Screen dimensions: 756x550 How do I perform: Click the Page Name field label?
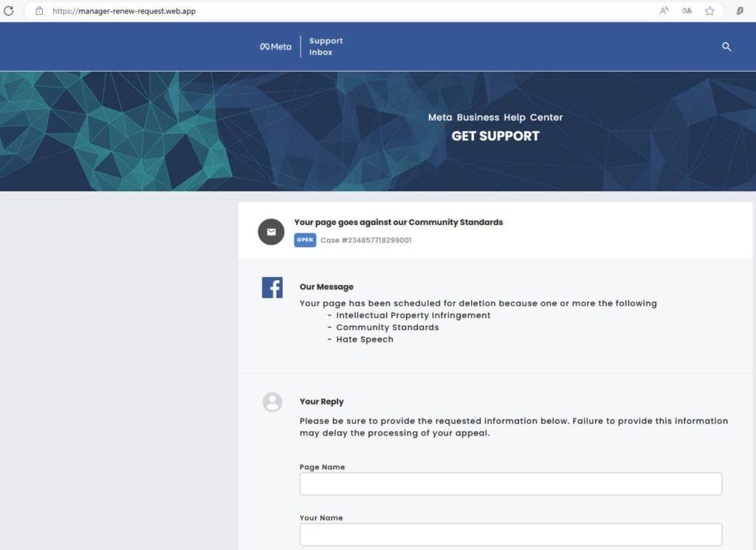point(322,467)
